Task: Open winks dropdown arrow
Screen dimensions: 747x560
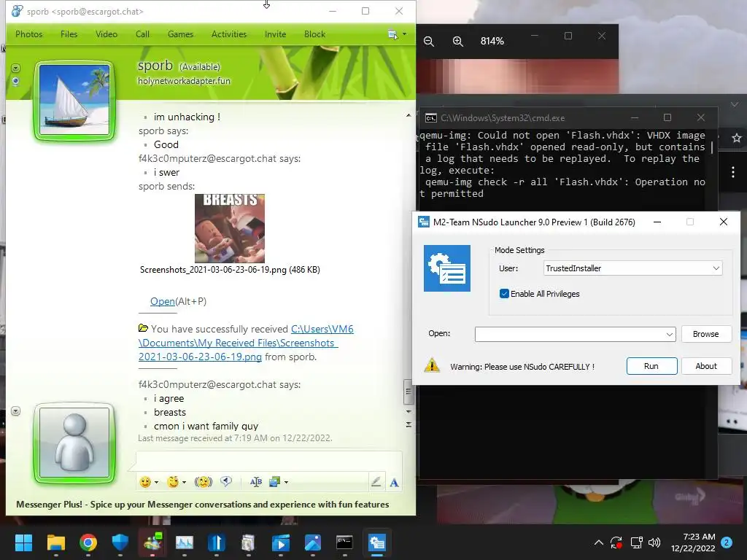Action: point(184,483)
